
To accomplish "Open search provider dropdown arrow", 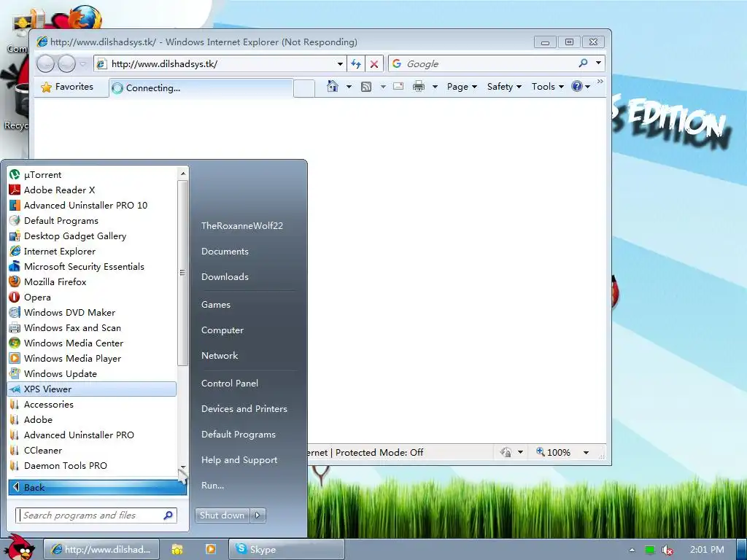I will coord(598,63).
